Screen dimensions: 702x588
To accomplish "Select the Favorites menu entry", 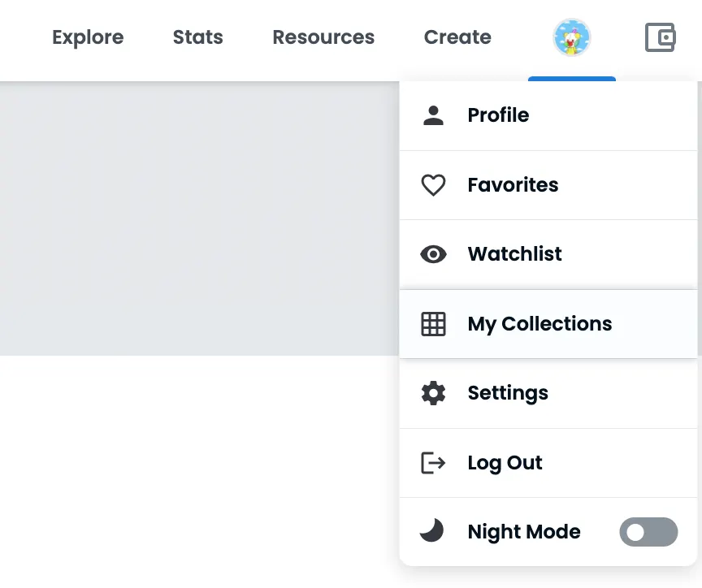I will pyautogui.click(x=513, y=185).
